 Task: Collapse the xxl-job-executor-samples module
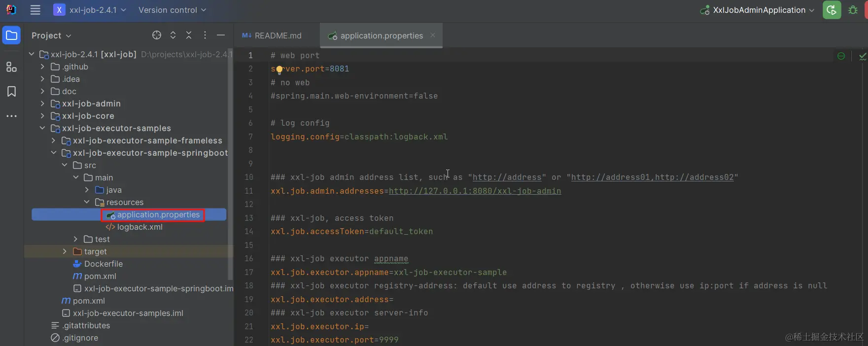(42, 128)
